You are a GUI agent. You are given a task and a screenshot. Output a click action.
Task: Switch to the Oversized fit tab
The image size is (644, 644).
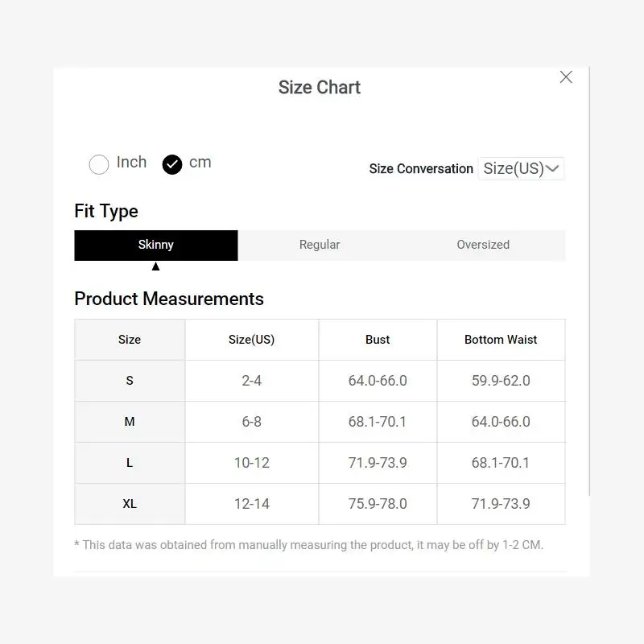[x=483, y=245]
